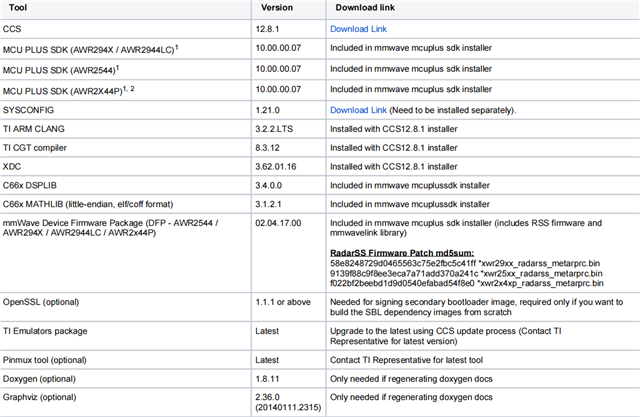Screen dimensions: 640x417
Task: Click Doxygen version 1.8.11
Action: [x=267, y=379]
